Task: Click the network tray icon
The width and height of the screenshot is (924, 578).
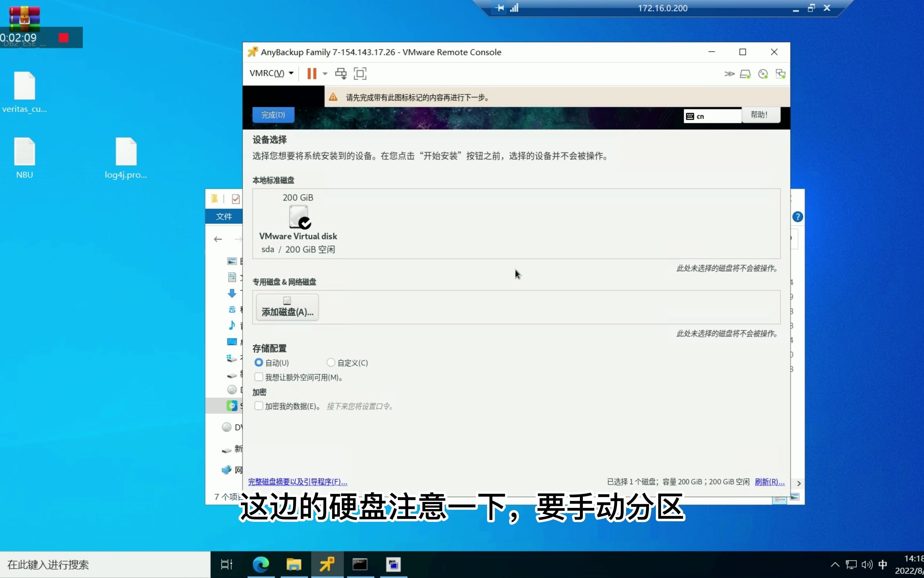Action: click(x=851, y=565)
